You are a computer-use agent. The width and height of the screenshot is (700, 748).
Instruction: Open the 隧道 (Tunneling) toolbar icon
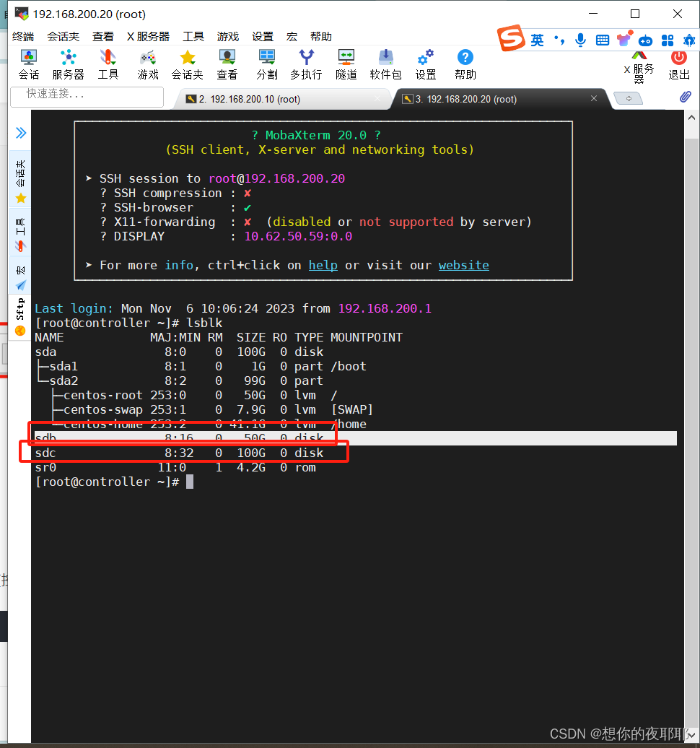(x=346, y=64)
